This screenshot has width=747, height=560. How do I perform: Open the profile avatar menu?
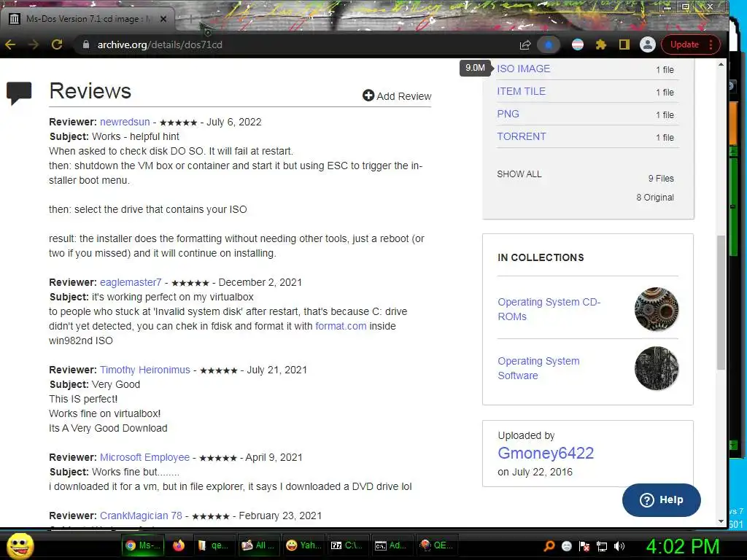[x=648, y=44]
